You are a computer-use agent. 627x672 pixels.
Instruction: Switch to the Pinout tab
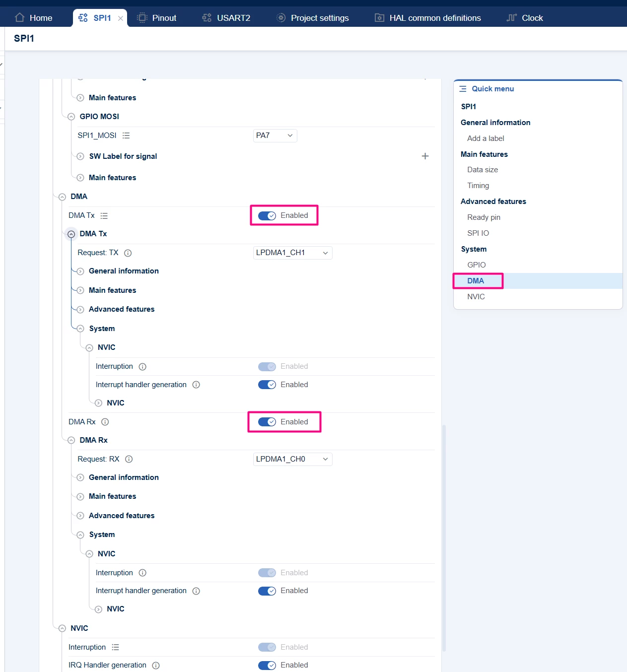pos(157,18)
